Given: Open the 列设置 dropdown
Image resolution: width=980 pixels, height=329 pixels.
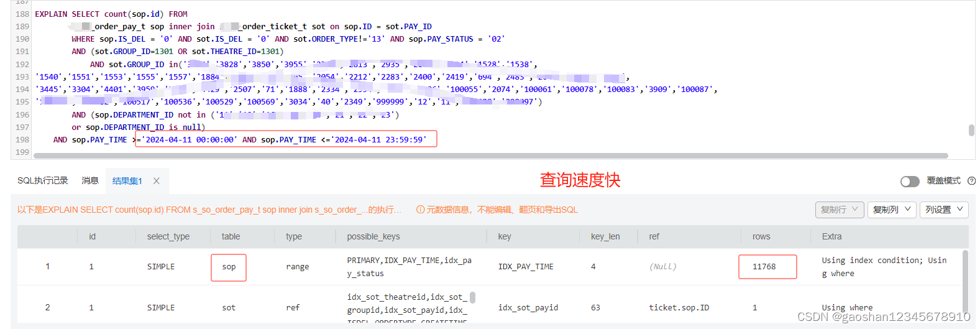Looking at the screenshot, I should 944,210.
